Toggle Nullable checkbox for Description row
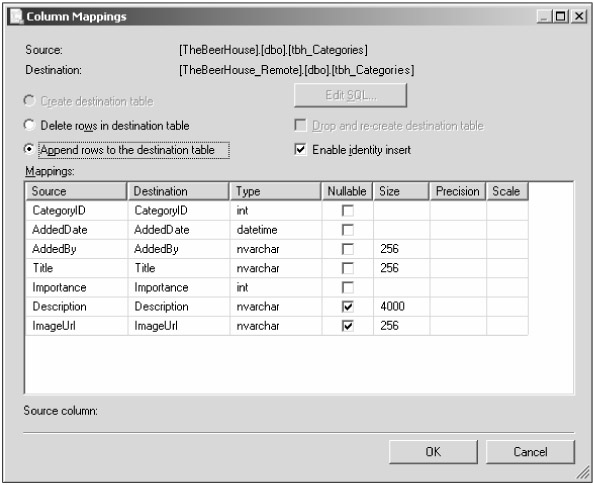This screenshot has width=595, height=485. click(x=348, y=306)
